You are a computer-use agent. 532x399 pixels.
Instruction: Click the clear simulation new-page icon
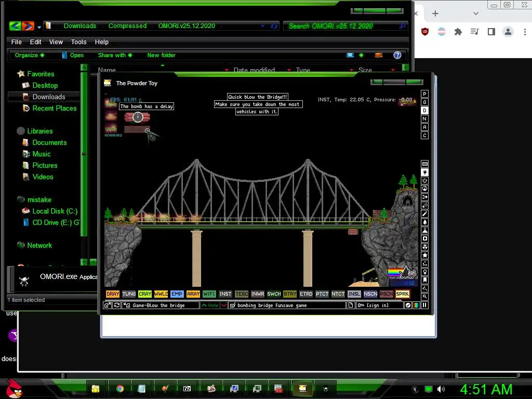coord(351,305)
